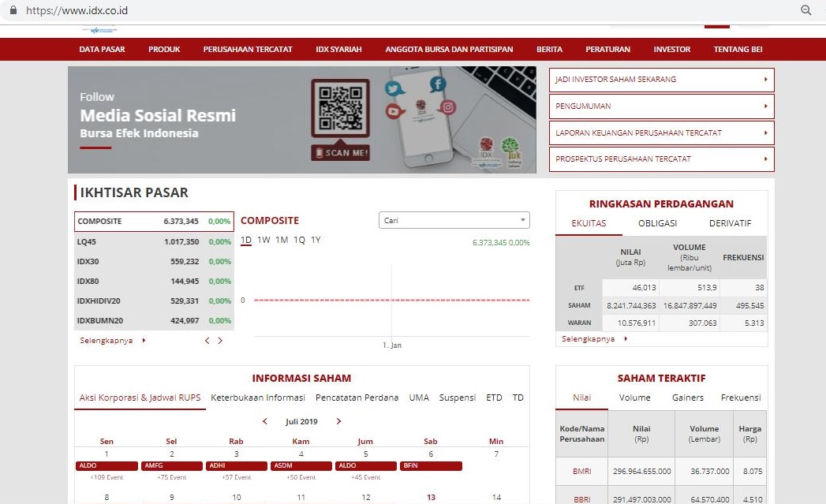The height and width of the screenshot is (504, 826).
Task: Select the IDX30 index row
Action: point(154,262)
